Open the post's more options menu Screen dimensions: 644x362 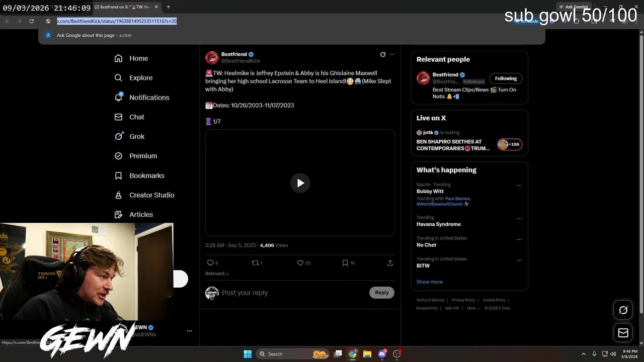click(392, 54)
